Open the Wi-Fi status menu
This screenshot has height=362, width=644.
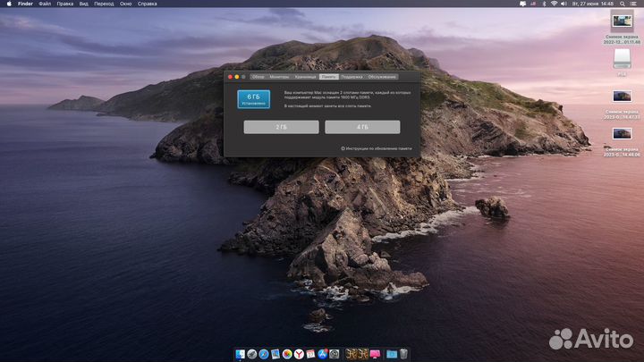pos(554,4)
